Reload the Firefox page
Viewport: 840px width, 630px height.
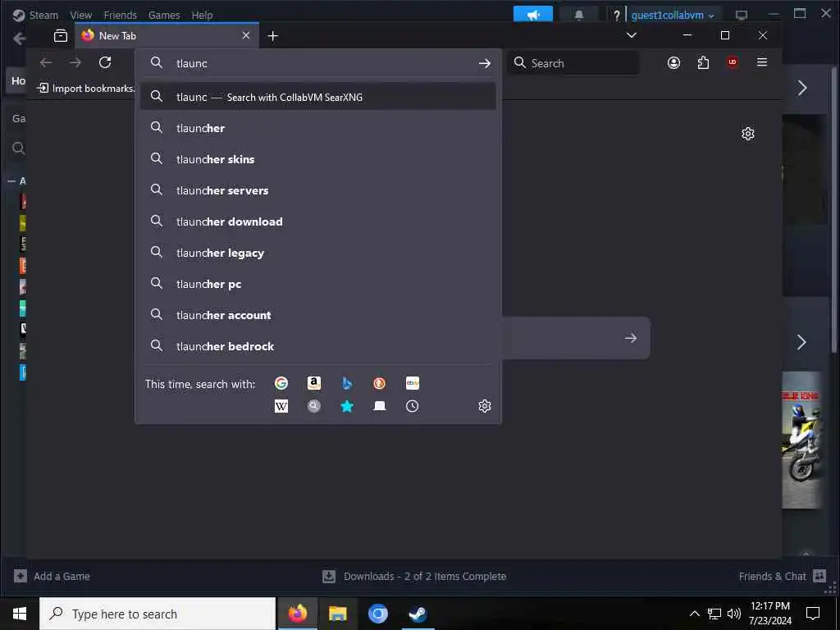(105, 62)
